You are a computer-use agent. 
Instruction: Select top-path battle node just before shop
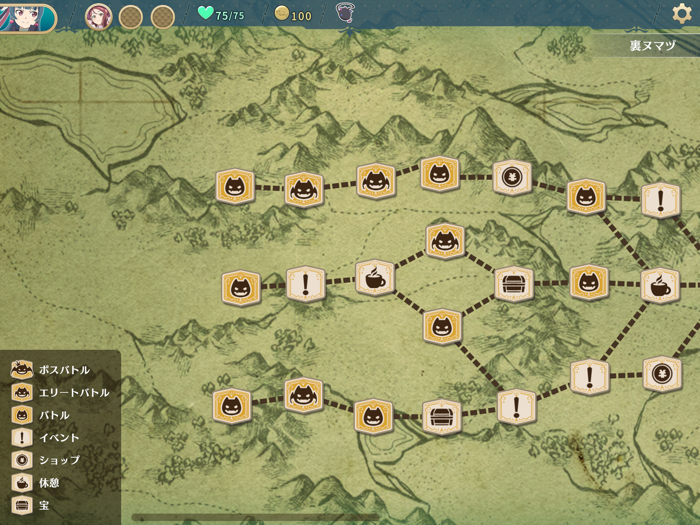tap(440, 174)
